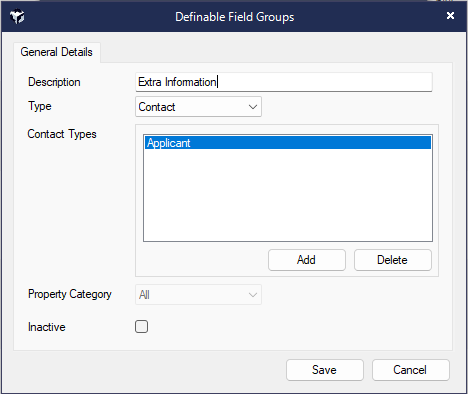Click the Delete button under Contact Types
468x394 pixels.
point(393,260)
